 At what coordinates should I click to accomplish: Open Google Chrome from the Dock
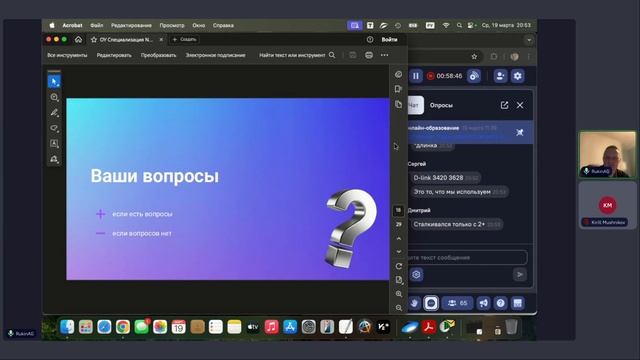123,327
